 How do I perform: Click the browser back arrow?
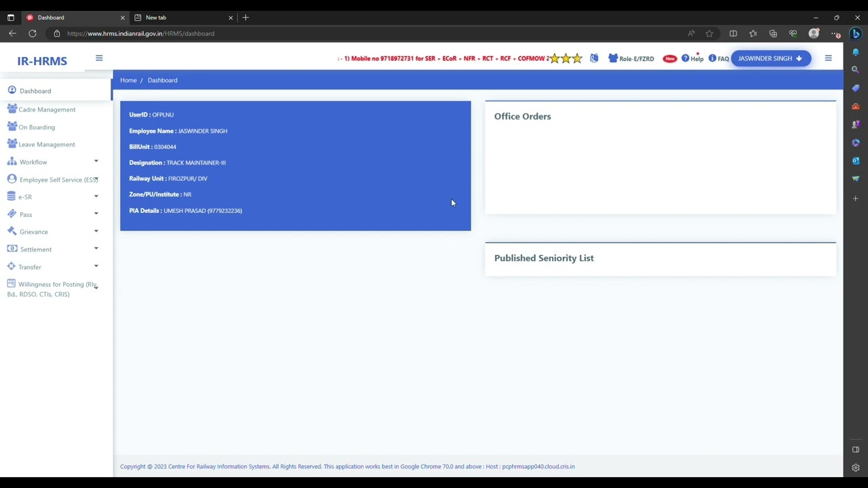pyautogui.click(x=12, y=33)
